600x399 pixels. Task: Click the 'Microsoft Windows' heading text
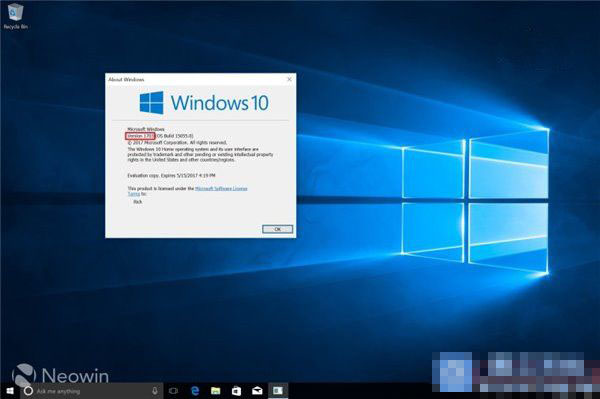146,129
